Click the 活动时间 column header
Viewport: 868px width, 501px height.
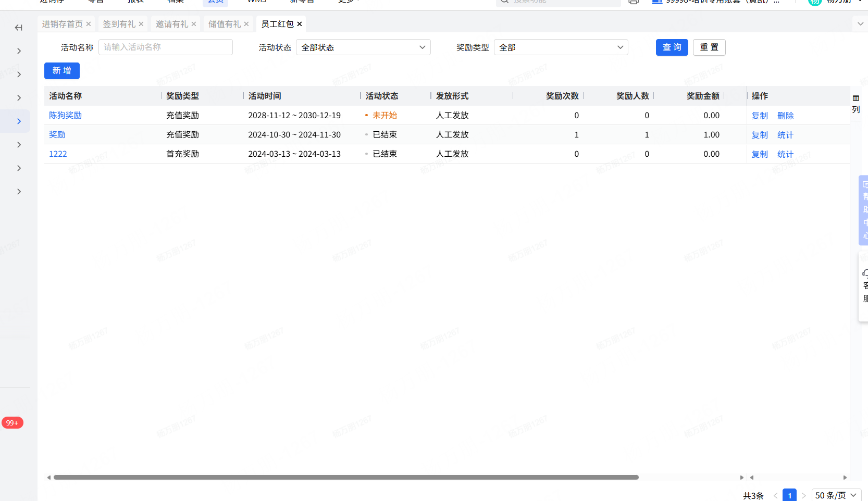pos(265,96)
